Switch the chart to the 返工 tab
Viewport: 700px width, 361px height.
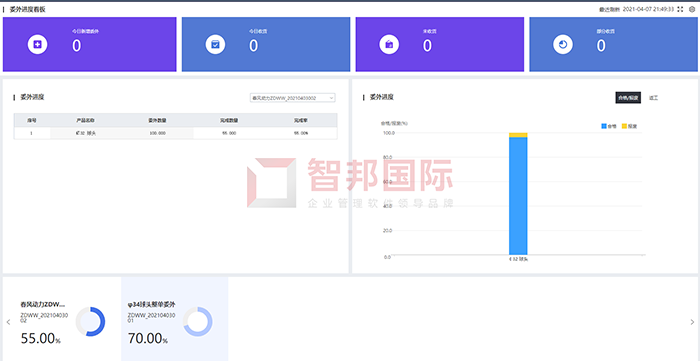[653, 97]
